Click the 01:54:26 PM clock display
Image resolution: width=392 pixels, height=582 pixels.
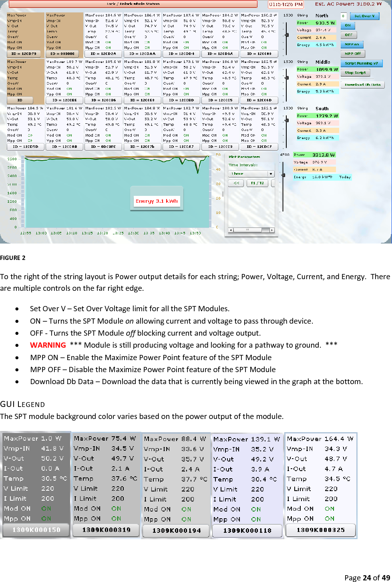pos(286,4)
